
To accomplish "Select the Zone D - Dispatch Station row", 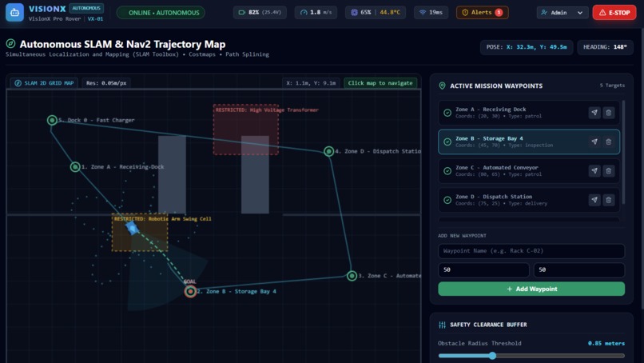I will click(x=529, y=200).
